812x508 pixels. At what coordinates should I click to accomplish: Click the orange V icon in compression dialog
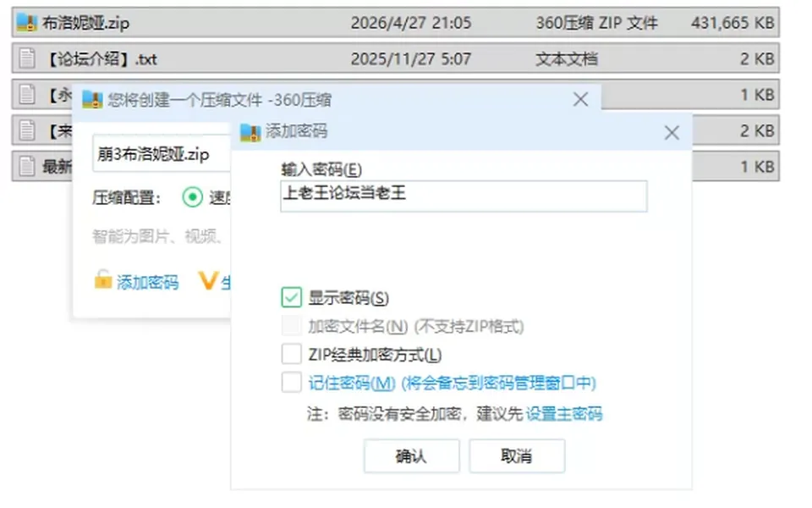coord(208,280)
